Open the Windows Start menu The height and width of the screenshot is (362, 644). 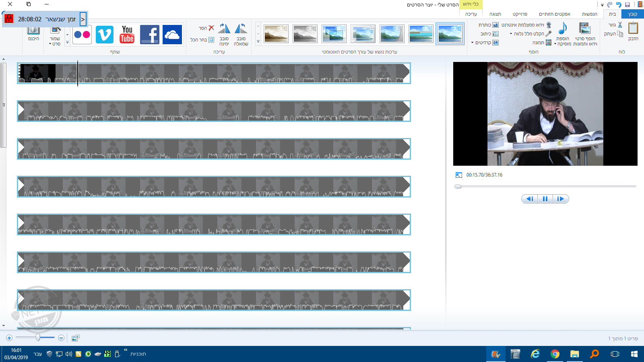click(x=634, y=354)
